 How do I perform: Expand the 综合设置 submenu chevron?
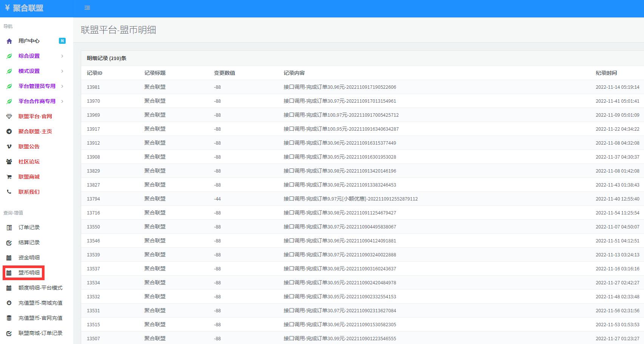62,56
